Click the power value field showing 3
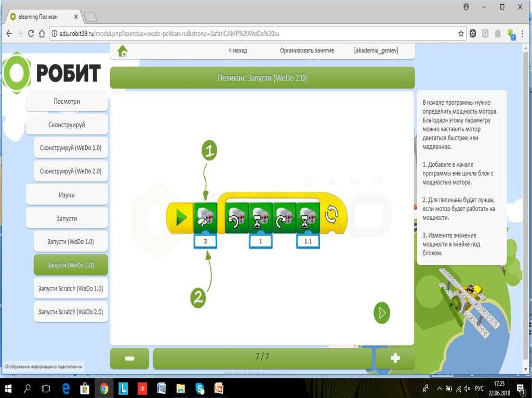Viewport: 532px width, 398px height. (205, 241)
